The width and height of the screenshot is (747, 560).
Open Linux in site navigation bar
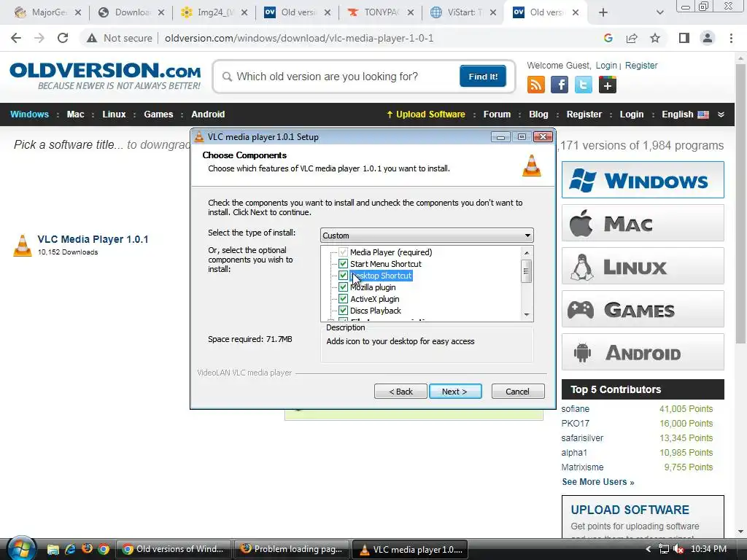tap(114, 114)
